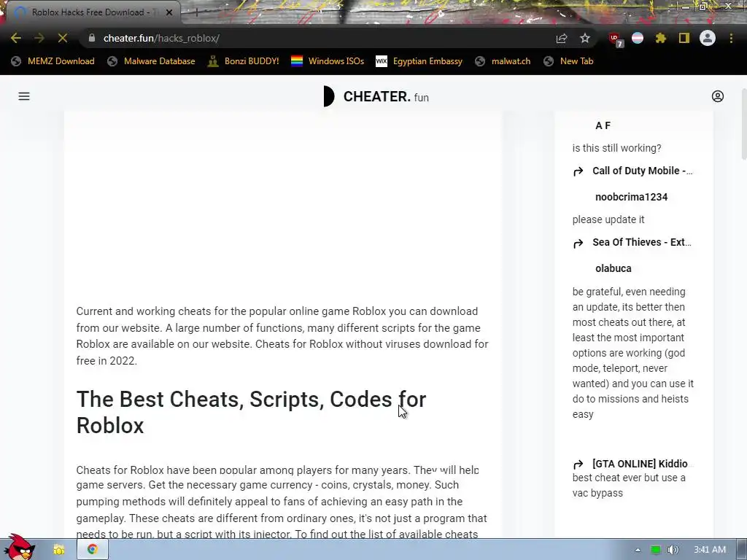Open File Explorer from the taskbar
This screenshot has height=560, width=747.
click(58, 550)
